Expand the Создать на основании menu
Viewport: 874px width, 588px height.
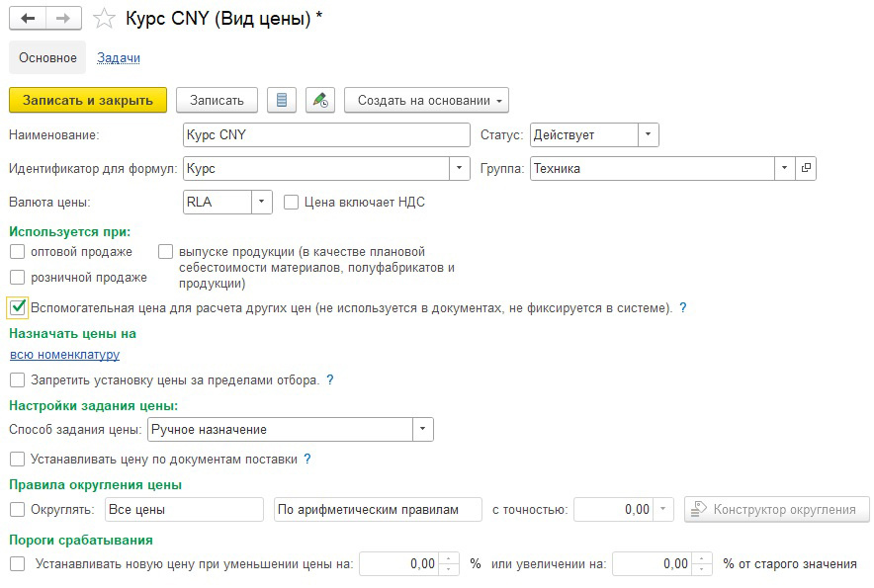(426, 101)
